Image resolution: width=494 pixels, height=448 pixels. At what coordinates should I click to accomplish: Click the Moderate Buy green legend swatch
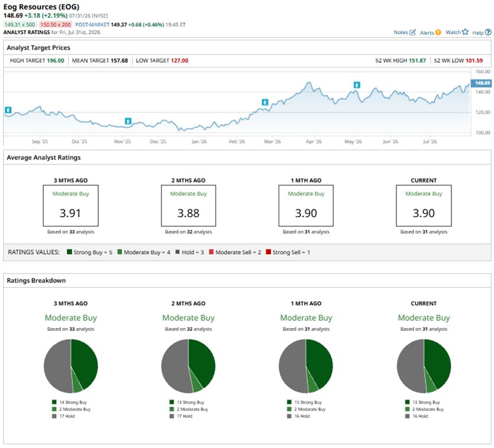[120, 252]
